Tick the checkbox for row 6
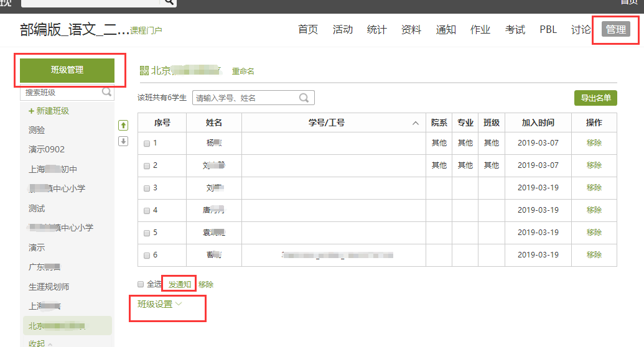Image resolution: width=644 pixels, height=347 pixels. pyautogui.click(x=147, y=256)
